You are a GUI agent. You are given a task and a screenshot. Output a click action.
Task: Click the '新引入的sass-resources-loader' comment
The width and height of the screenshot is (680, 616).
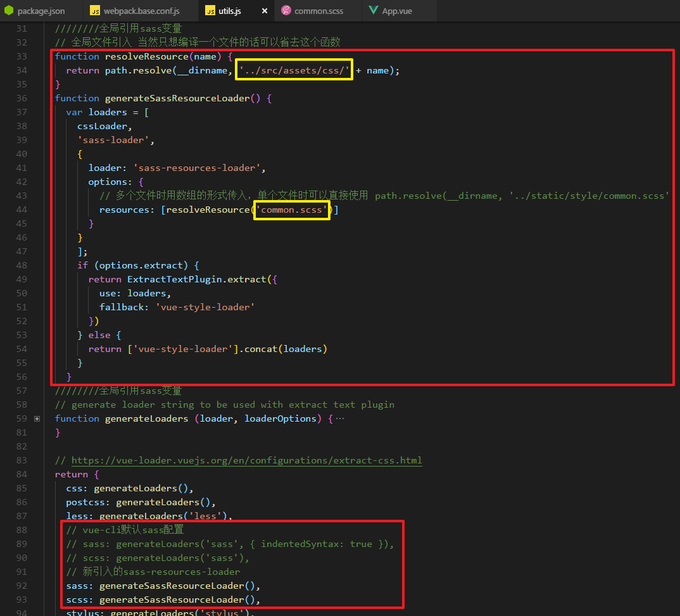[x=153, y=572]
